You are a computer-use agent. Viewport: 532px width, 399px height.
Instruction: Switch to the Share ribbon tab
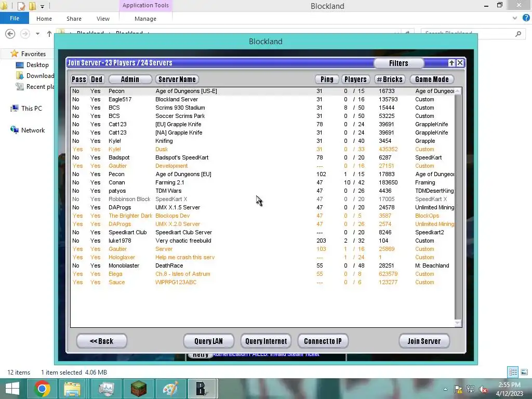(x=74, y=19)
